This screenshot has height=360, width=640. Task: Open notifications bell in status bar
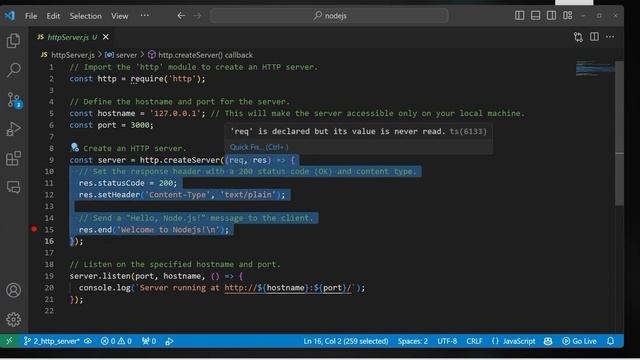tap(611, 341)
